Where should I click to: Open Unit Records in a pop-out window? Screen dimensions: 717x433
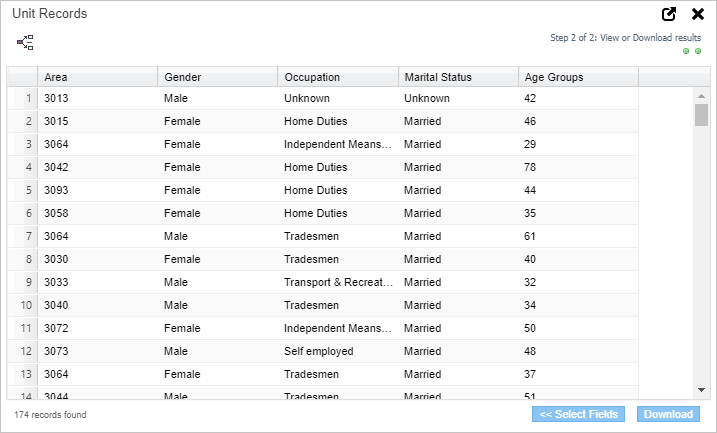point(669,14)
